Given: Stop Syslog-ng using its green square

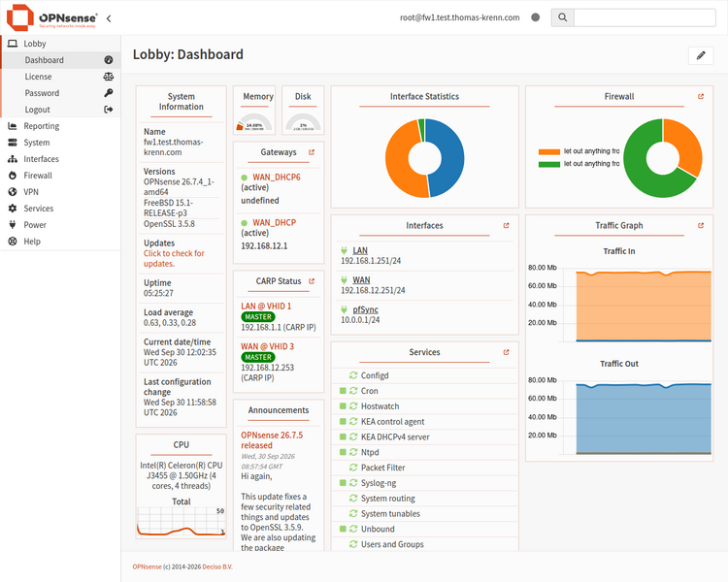Looking at the screenshot, I should click(x=343, y=483).
